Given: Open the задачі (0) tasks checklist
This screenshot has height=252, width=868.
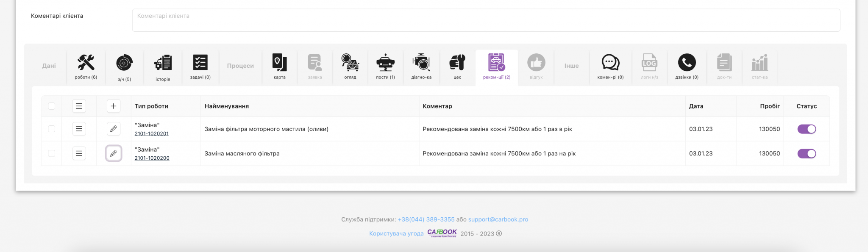Looking at the screenshot, I should (200, 66).
